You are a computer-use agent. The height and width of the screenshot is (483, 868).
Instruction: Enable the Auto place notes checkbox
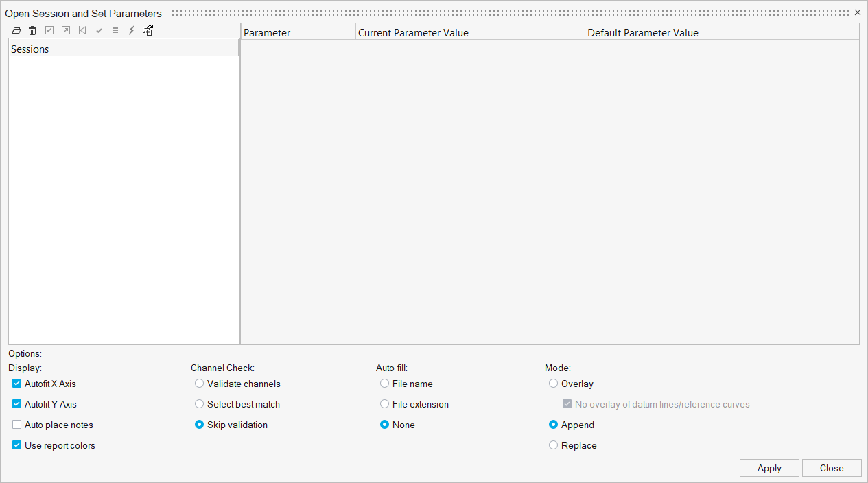click(x=17, y=425)
